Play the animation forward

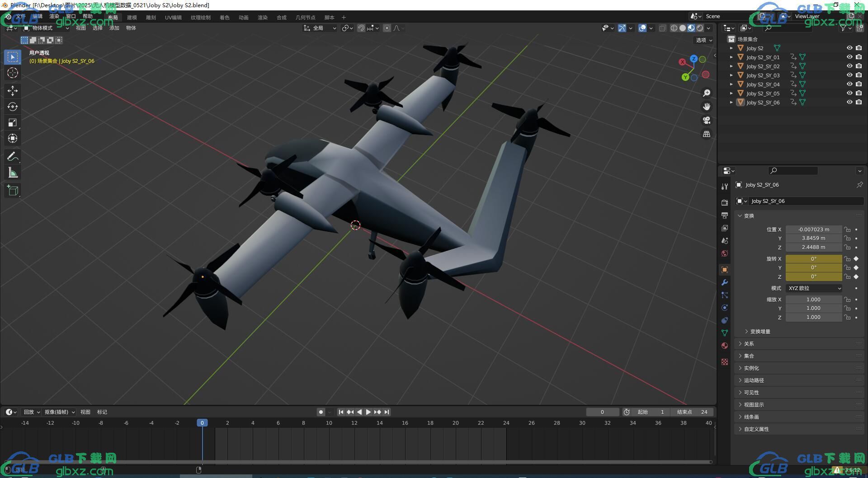(x=368, y=412)
